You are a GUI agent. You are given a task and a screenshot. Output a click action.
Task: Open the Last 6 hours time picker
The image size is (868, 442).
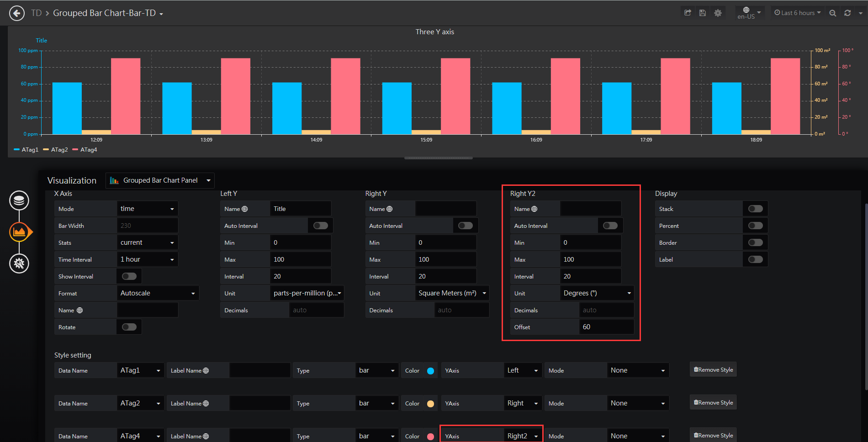point(797,13)
